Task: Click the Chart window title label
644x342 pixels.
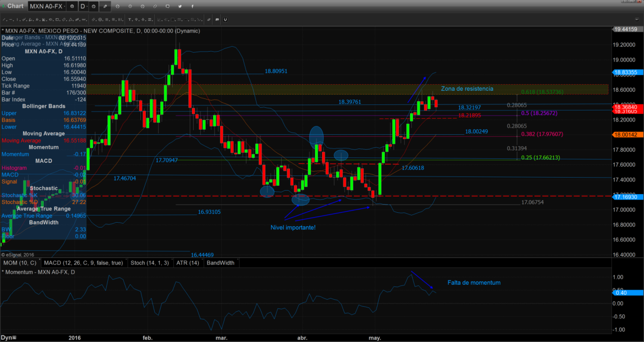Action: pyautogui.click(x=15, y=6)
